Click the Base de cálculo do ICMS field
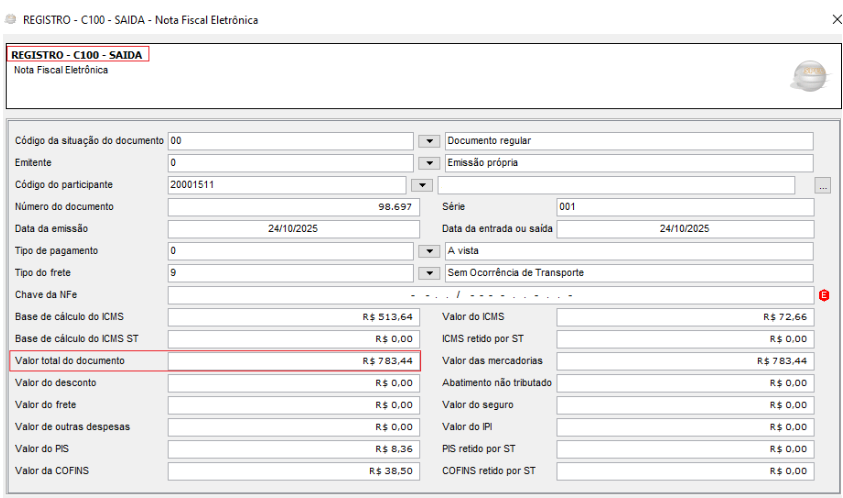The width and height of the screenshot is (843, 498). click(291, 317)
